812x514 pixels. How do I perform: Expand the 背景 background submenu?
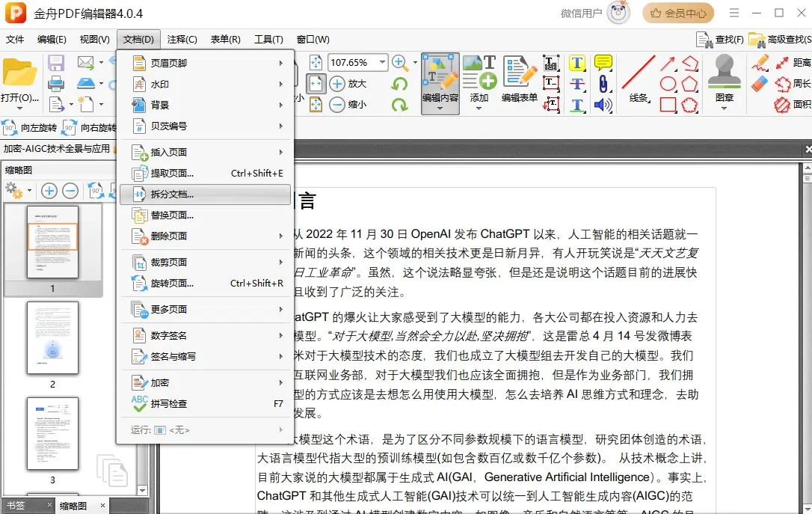point(206,105)
